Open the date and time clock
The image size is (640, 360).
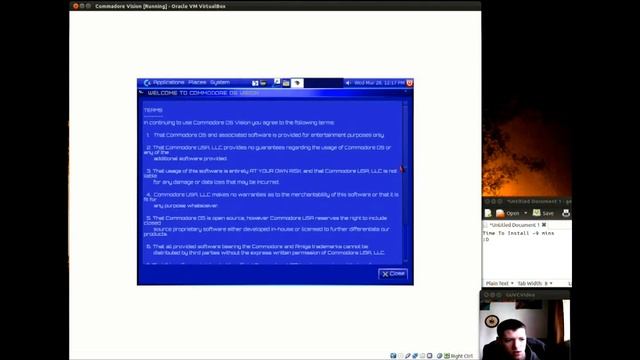379,83
